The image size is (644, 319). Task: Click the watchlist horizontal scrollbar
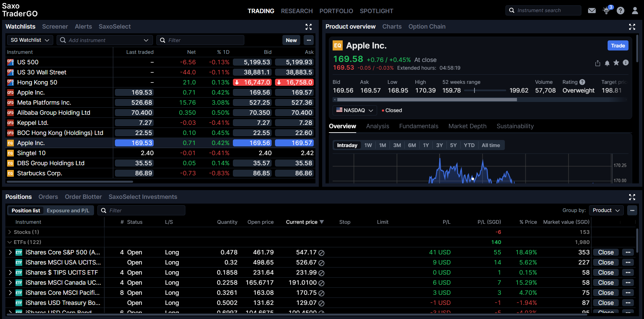coord(70,182)
